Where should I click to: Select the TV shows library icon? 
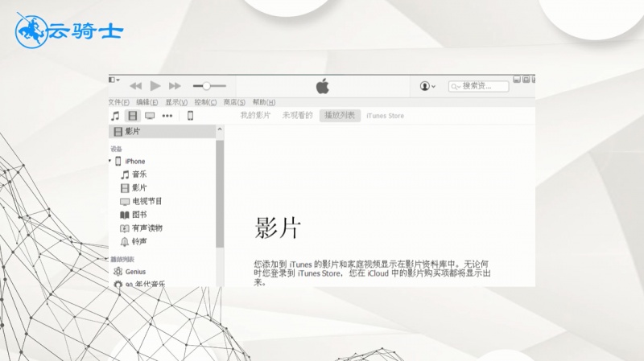[x=150, y=116]
